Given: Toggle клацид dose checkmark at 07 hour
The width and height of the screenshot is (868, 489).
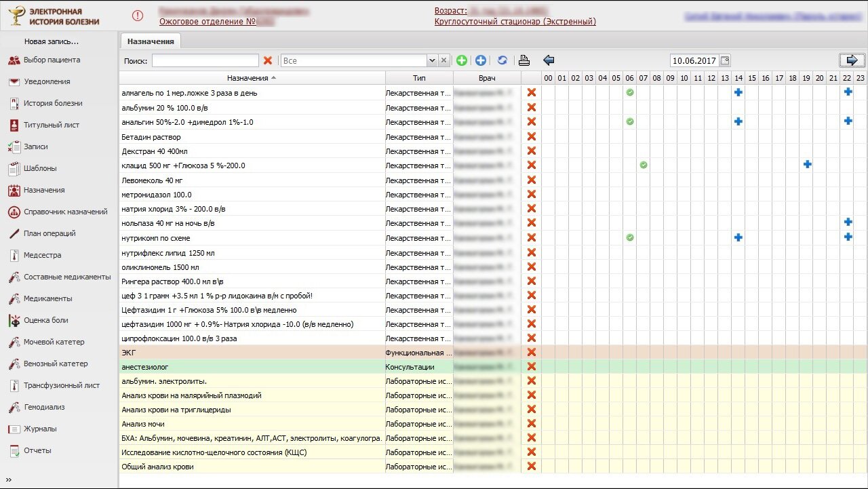Looking at the screenshot, I should 644,165.
